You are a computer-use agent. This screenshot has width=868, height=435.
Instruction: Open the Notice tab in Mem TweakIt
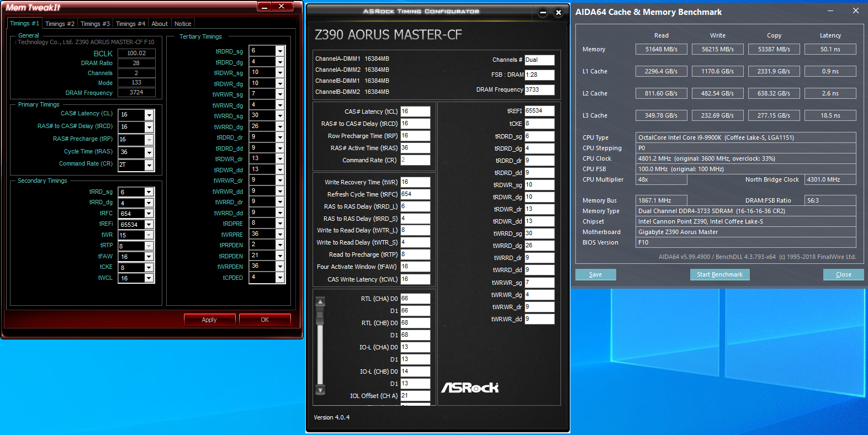point(183,24)
